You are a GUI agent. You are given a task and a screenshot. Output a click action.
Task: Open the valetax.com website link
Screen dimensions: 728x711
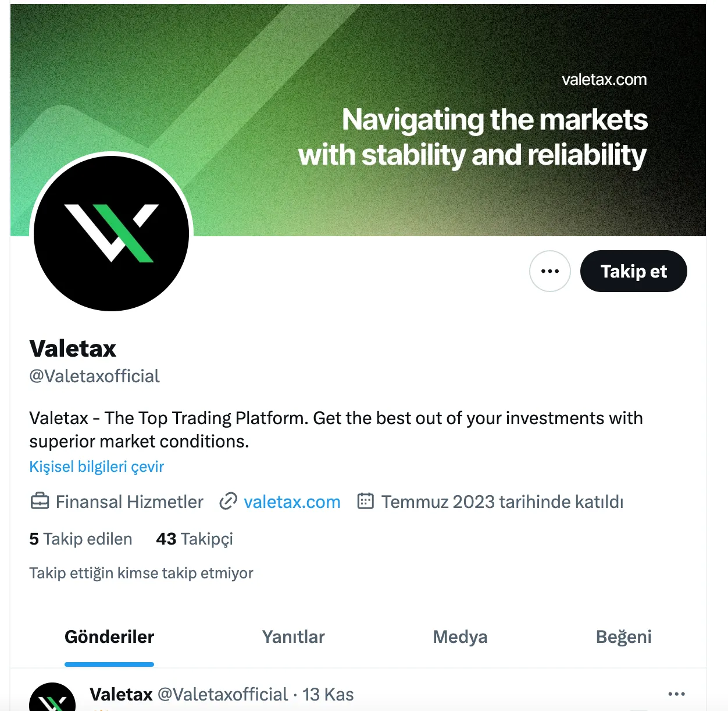click(x=292, y=502)
